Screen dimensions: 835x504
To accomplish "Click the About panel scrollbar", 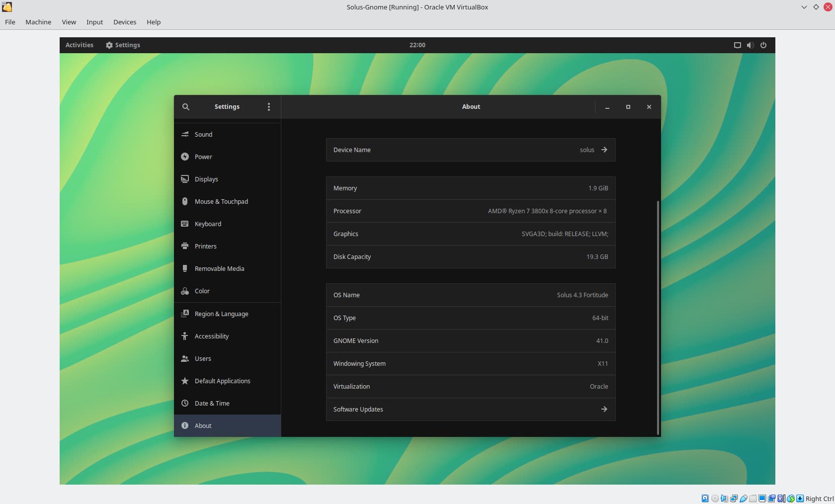I will (658, 318).
